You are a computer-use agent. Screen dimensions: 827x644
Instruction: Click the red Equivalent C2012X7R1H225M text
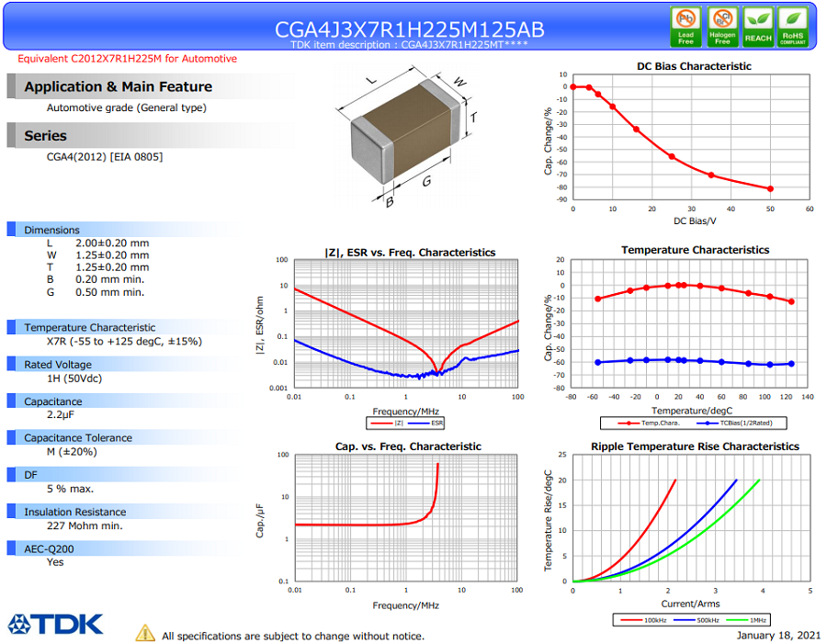127,59
